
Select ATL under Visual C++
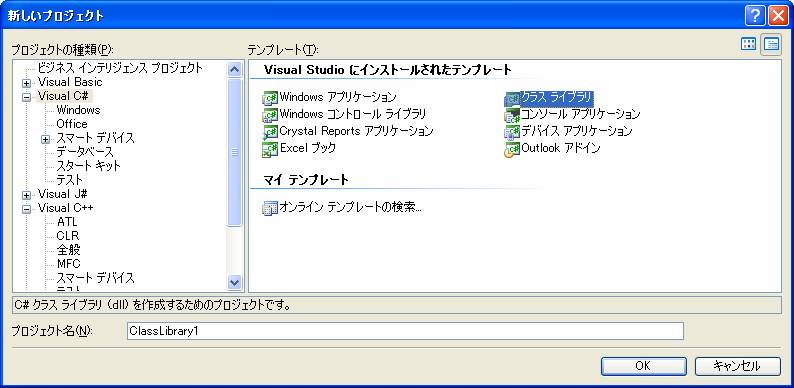click(67, 222)
